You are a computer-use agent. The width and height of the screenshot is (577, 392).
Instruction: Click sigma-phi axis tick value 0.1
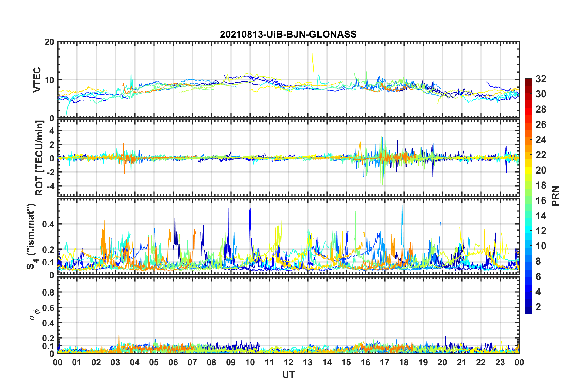pos(49,346)
